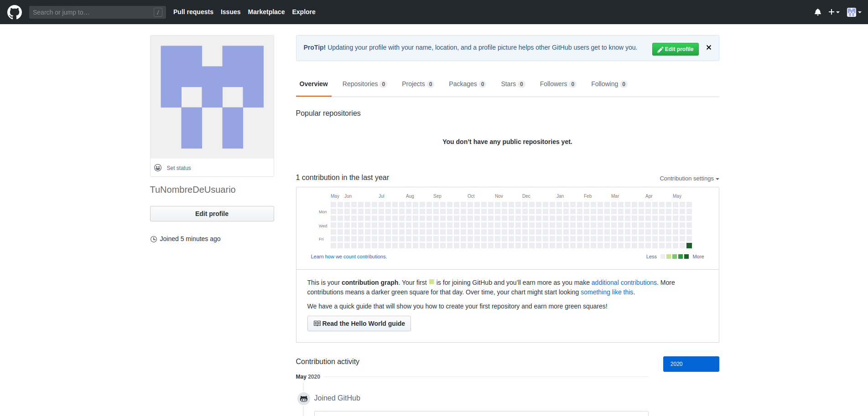
Task: Switch to Repositories tab
Action: tap(364, 84)
